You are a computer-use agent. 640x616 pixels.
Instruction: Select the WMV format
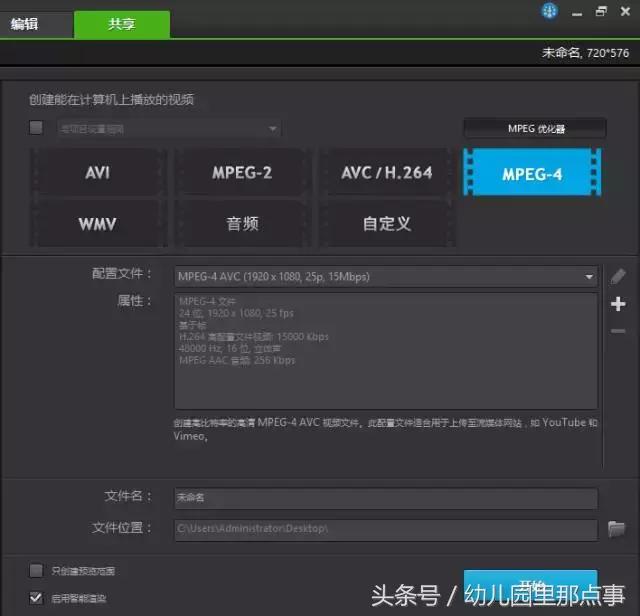click(x=98, y=224)
